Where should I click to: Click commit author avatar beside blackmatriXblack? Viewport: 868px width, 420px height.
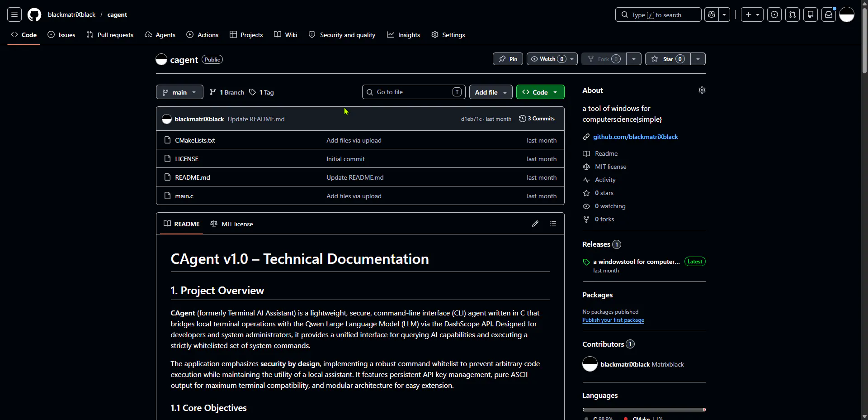167,119
